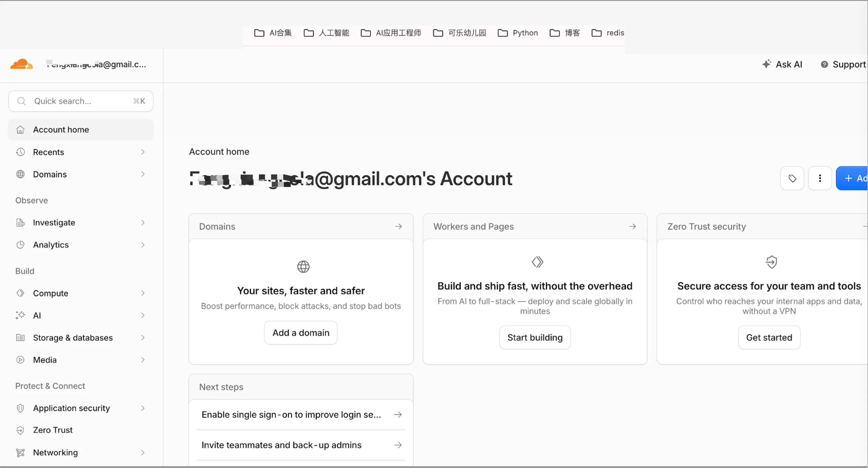This screenshot has height=468, width=868.
Task: Expand the Compute chevron
Action: (143, 293)
